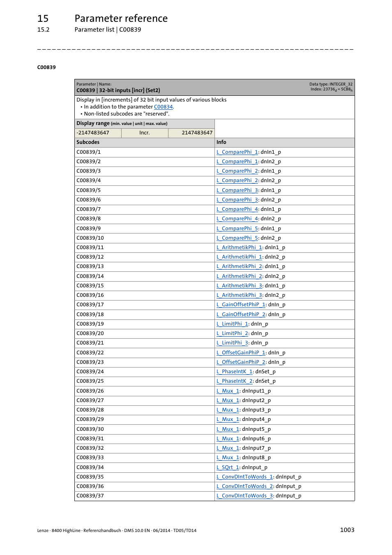Open the L_OffsetGainPhiP_1 link
The image size is (392, 555).
click(241, 353)
